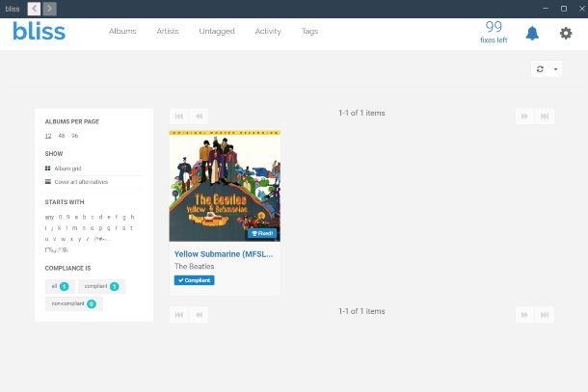Filter albums starting with letter h

[x=132, y=217]
